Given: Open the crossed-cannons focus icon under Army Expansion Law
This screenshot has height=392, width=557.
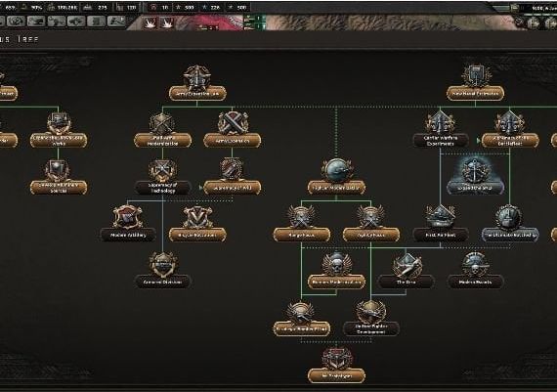Looking at the screenshot, I should click(x=232, y=123).
